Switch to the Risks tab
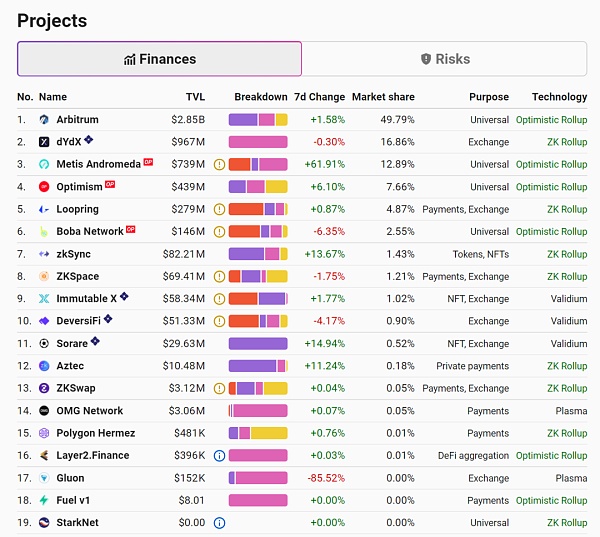 tap(445, 59)
